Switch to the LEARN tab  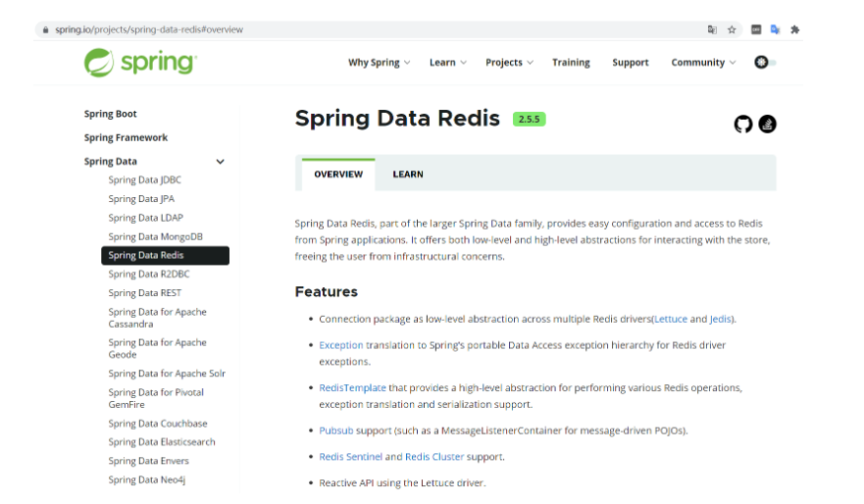(x=408, y=175)
